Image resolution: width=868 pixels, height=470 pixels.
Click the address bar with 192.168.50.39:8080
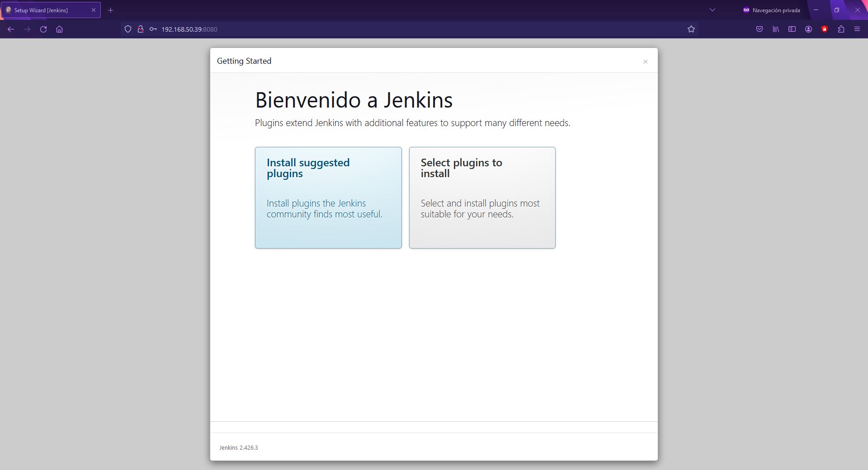[x=409, y=29]
